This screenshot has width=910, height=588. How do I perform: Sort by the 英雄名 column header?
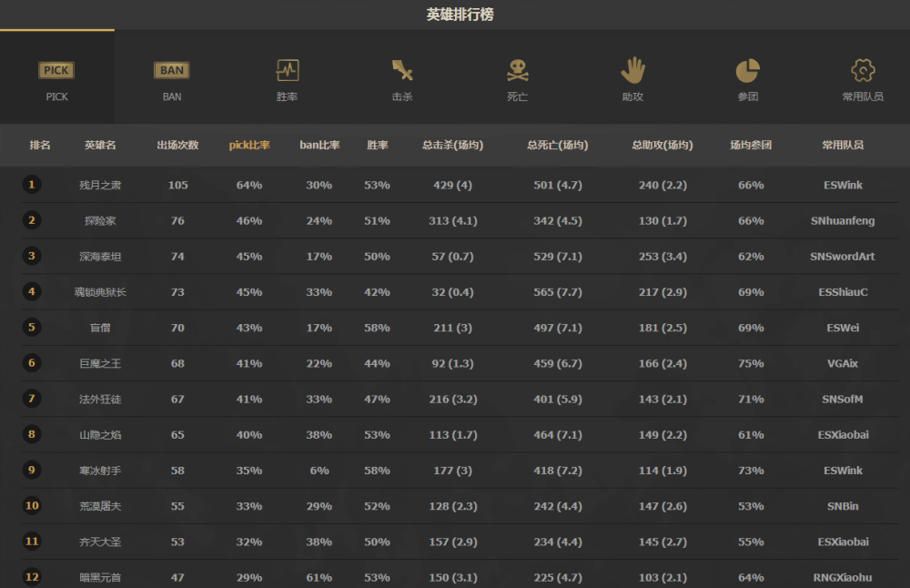coord(100,145)
